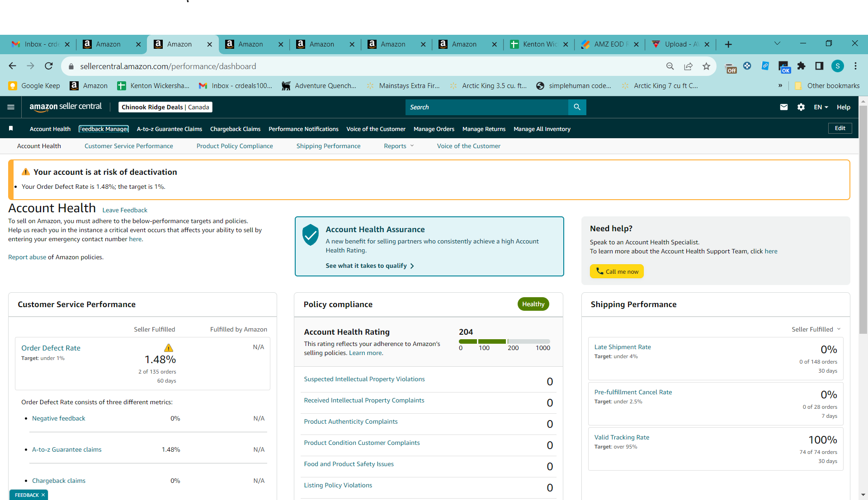The width and height of the screenshot is (868, 500).
Task: Click the search magnifier button
Action: [577, 107]
